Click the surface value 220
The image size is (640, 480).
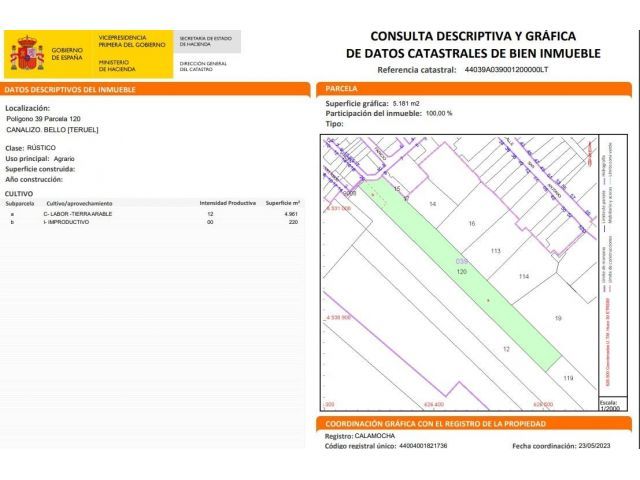coord(293,222)
